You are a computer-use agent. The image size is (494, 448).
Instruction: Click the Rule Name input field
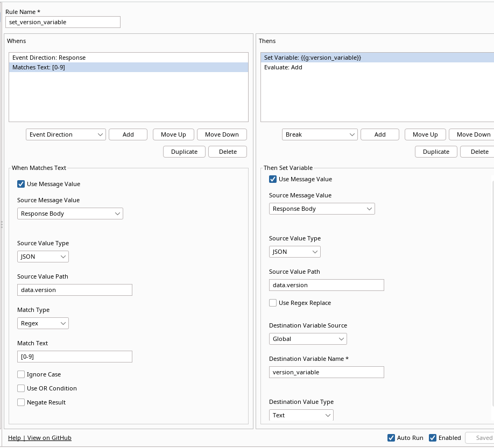tap(62, 22)
